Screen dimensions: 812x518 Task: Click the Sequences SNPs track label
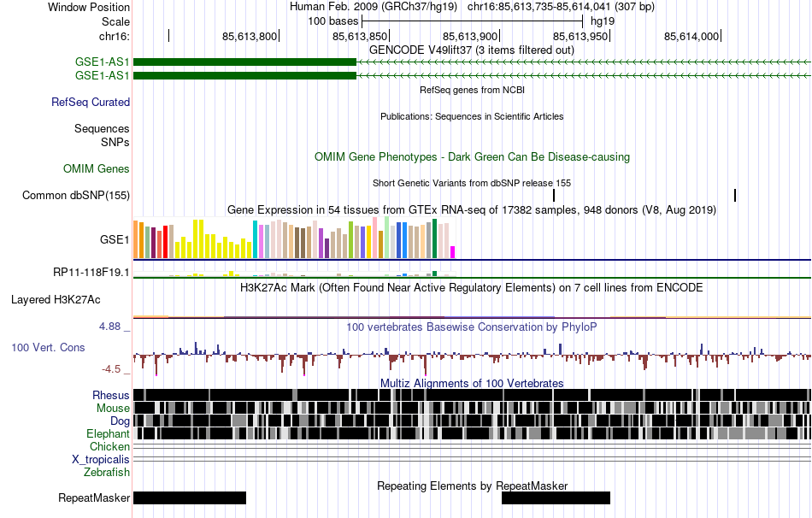pos(102,135)
